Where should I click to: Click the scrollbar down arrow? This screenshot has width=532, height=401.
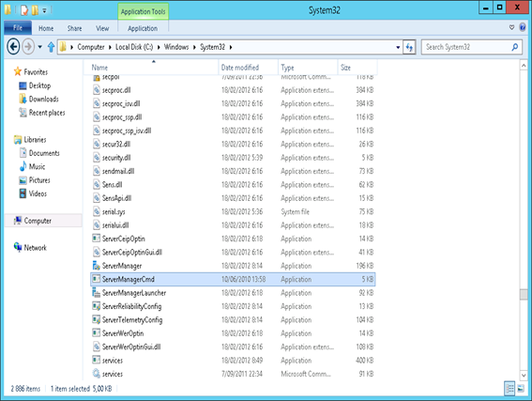click(524, 376)
